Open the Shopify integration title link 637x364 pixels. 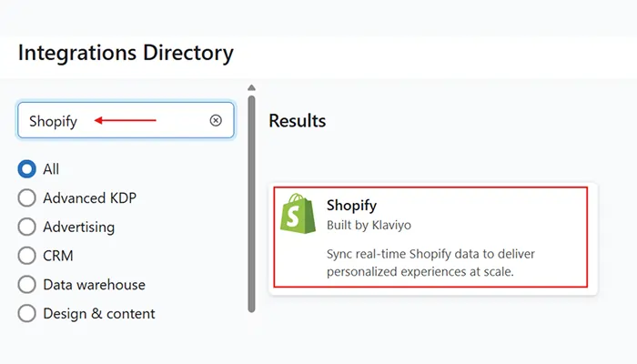pyautogui.click(x=351, y=206)
